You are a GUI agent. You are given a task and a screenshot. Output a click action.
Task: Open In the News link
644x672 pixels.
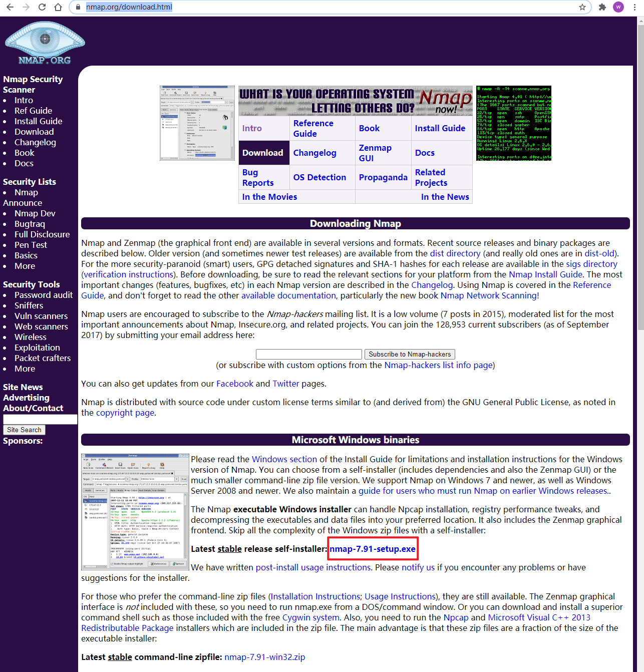tap(445, 197)
